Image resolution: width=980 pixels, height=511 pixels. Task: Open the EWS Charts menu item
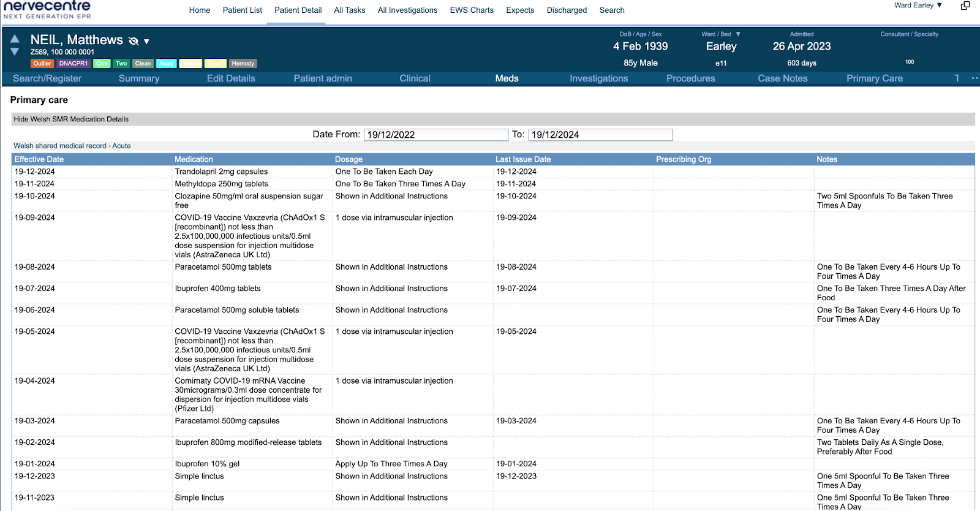(x=472, y=10)
